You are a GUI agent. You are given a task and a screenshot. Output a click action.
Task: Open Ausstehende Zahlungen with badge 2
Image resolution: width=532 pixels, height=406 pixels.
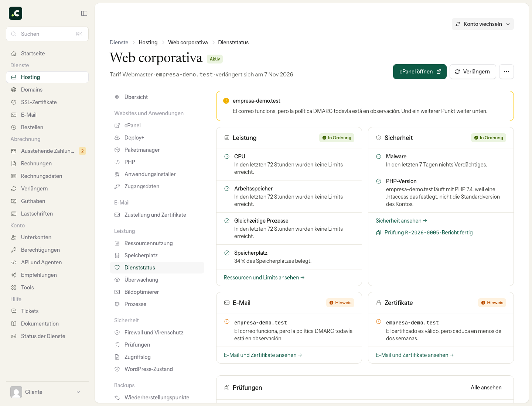pyautogui.click(x=47, y=151)
